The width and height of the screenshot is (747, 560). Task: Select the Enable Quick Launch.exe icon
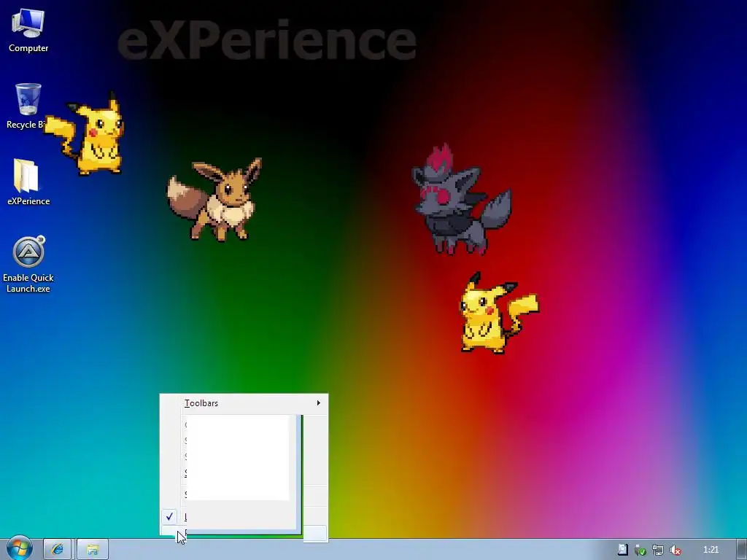click(x=28, y=264)
